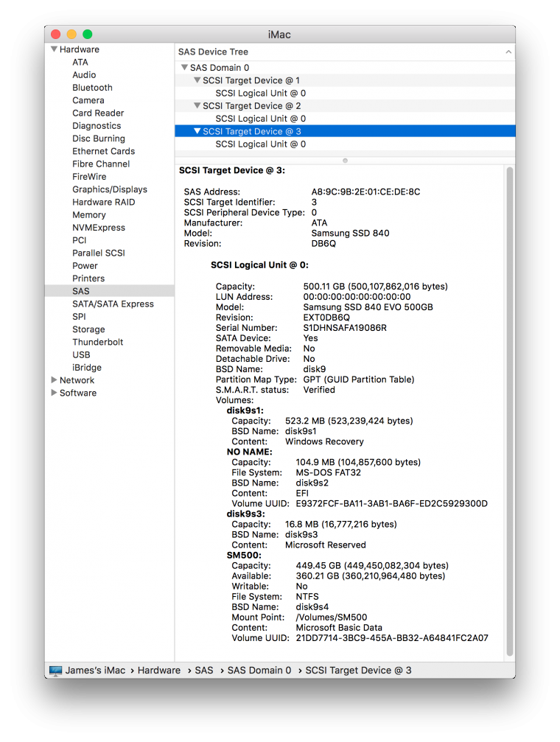Click the serial number S1DHNSAFA19086R

coord(345,328)
